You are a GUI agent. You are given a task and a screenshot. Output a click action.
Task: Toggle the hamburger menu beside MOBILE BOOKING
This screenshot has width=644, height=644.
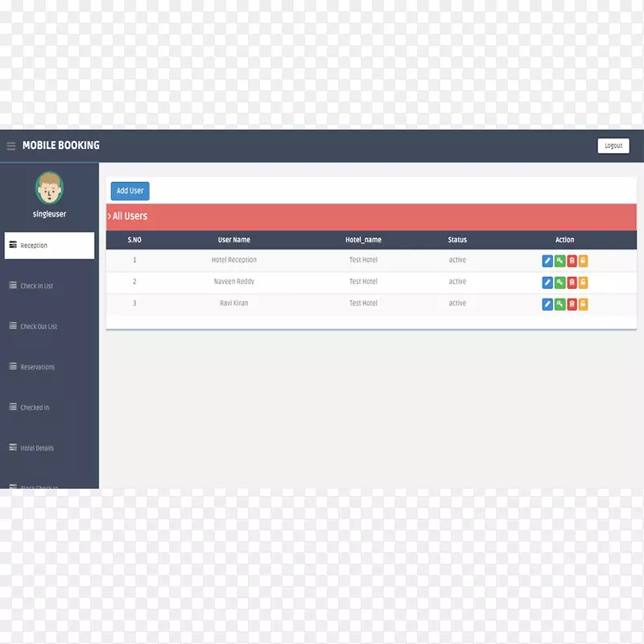[x=11, y=146]
